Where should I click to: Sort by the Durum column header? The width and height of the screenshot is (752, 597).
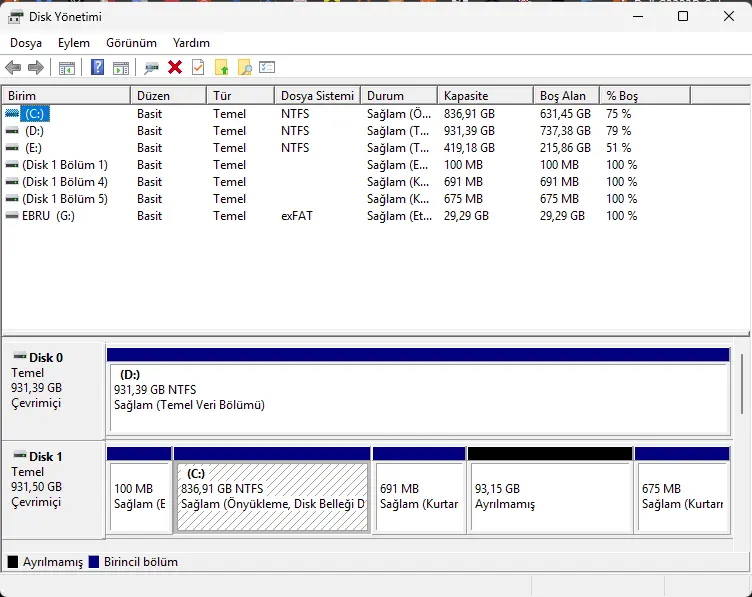point(399,95)
